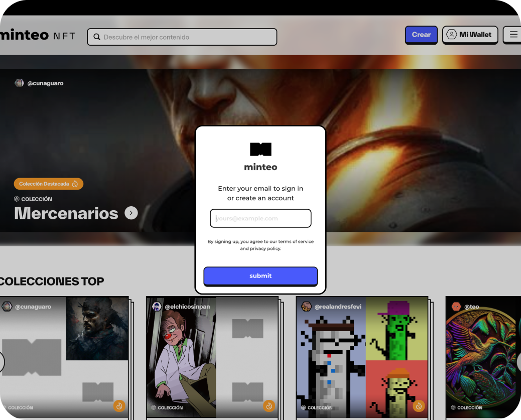Click cube icon on @elchicosinpan card
This screenshot has width=521, height=420.
[154, 407]
